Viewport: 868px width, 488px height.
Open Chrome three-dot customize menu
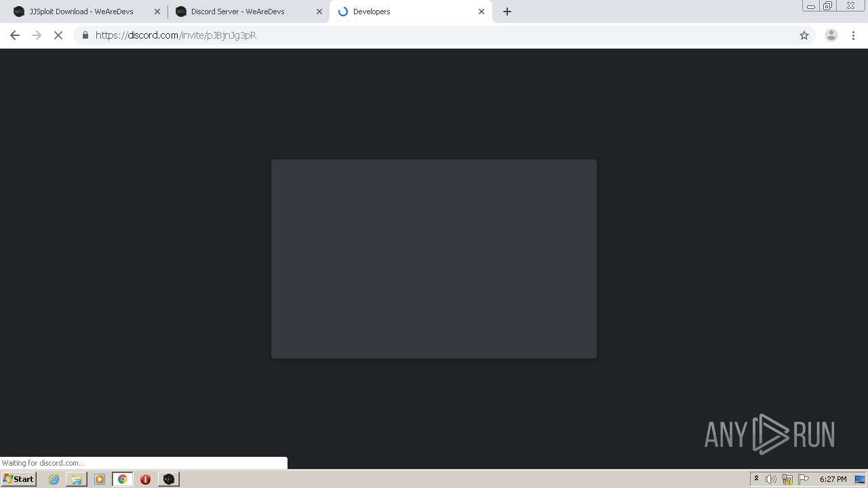coord(854,35)
